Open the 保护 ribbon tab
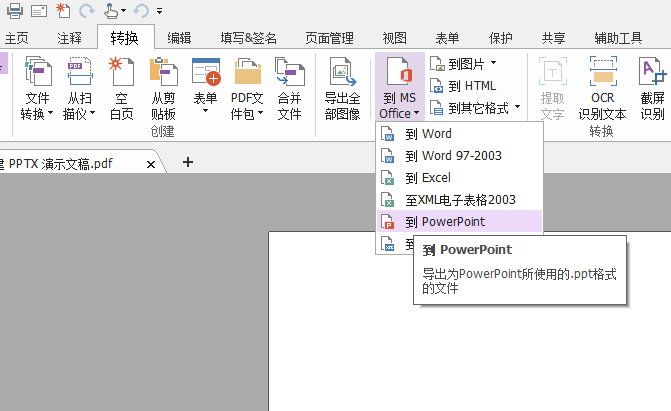 (x=501, y=39)
